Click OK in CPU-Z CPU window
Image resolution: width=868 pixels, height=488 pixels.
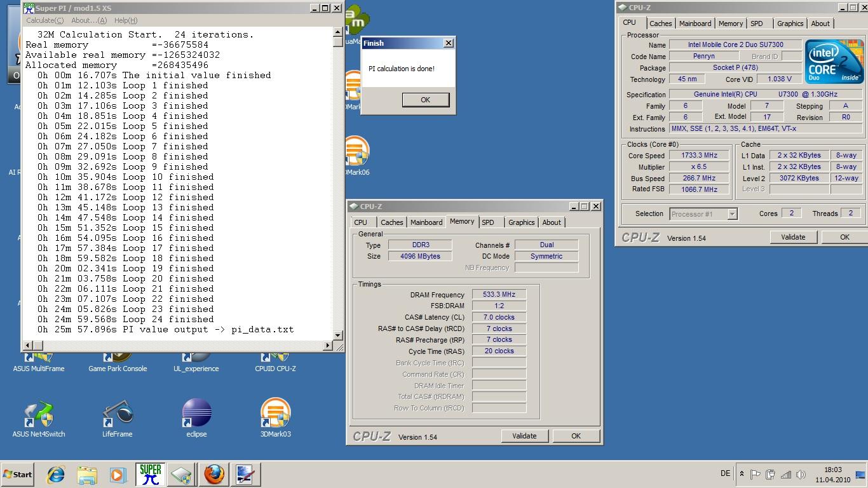pos(844,237)
